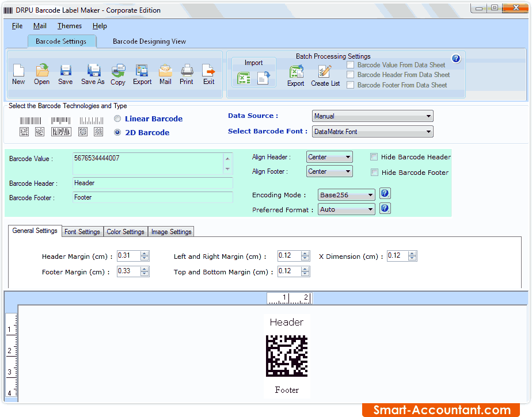Click the Export button in Batch Processing
Image resolution: width=532 pixels, height=417 pixels.
[295, 75]
